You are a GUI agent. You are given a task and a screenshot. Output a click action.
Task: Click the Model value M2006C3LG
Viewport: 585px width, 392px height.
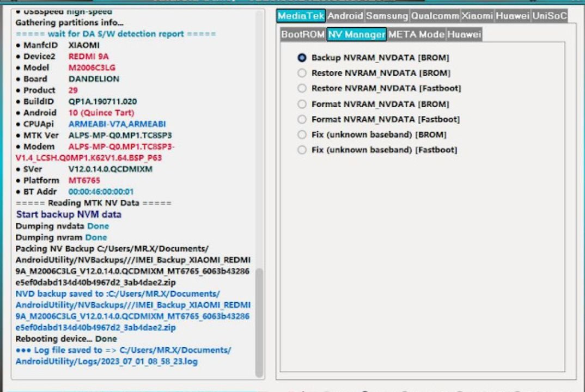(92, 68)
